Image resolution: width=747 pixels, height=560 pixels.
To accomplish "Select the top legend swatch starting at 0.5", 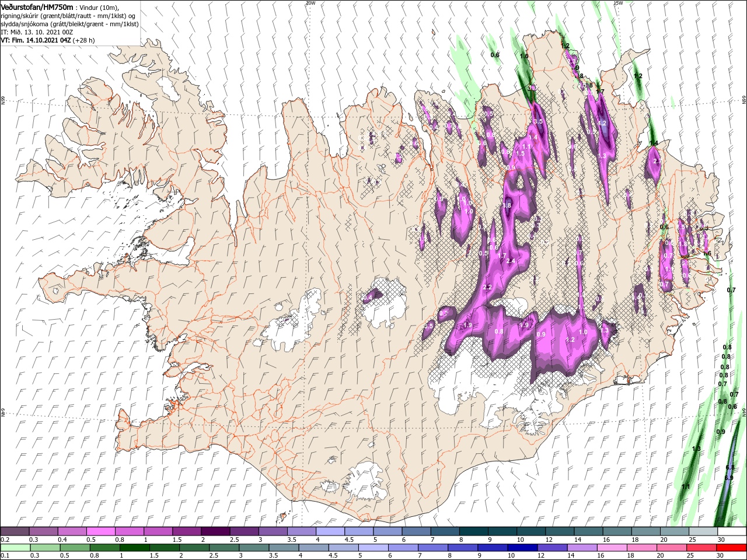I will pyautogui.click(x=100, y=531).
